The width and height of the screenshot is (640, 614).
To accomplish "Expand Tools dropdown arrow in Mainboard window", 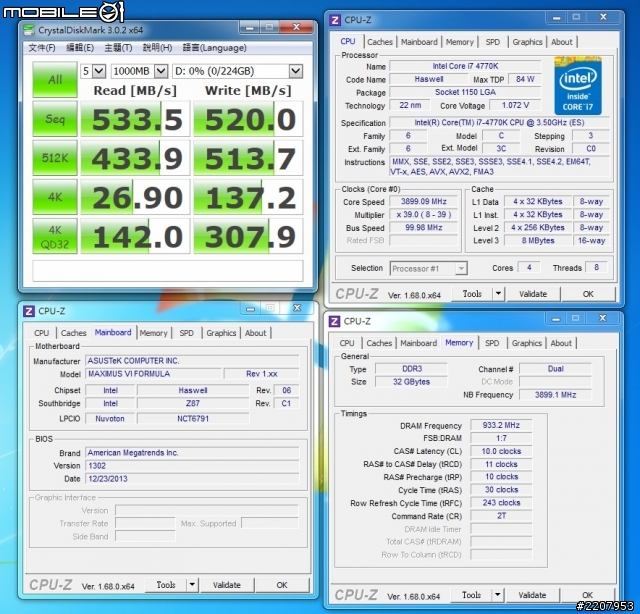I will 192,585.
